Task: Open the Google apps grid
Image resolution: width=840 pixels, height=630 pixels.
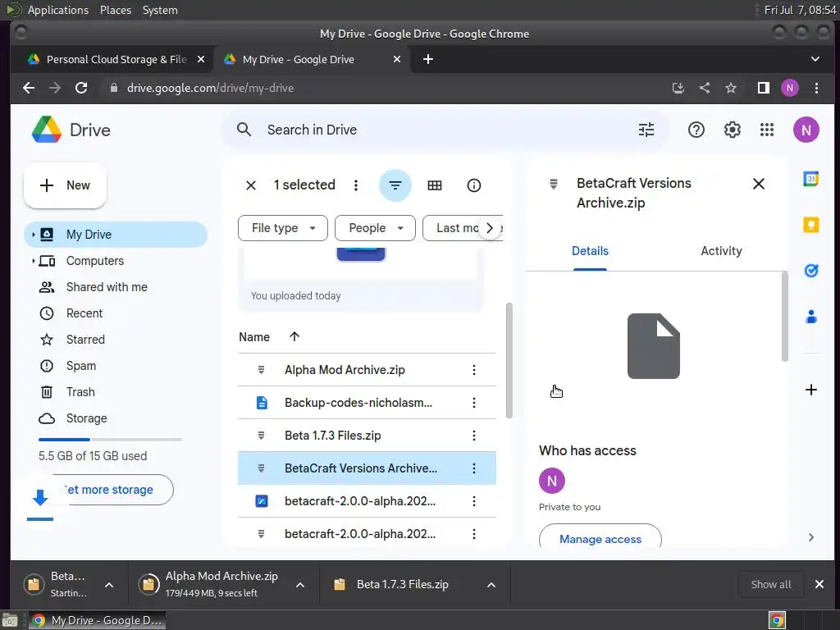Action: [767, 130]
